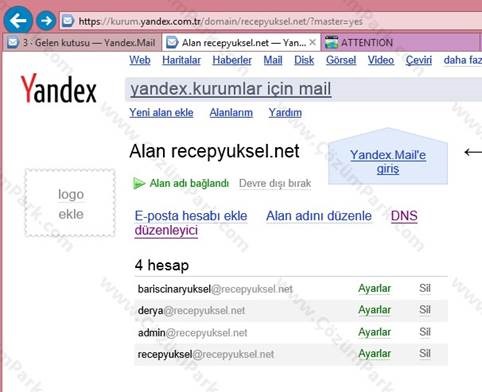Open Yardım link
Image resolution: width=482 pixels, height=392 pixels.
pyautogui.click(x=285, y=113)
